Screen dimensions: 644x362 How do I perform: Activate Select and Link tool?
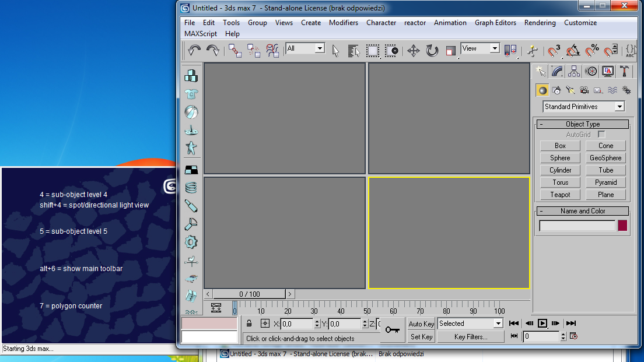235,51
